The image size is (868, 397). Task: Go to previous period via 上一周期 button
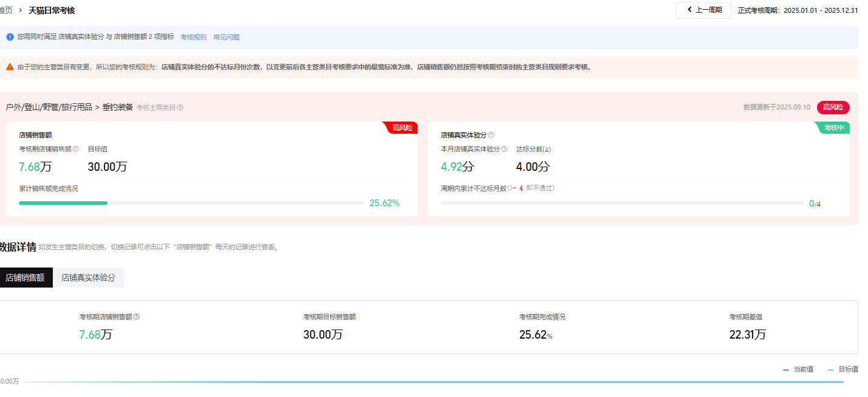pos(703,10)
